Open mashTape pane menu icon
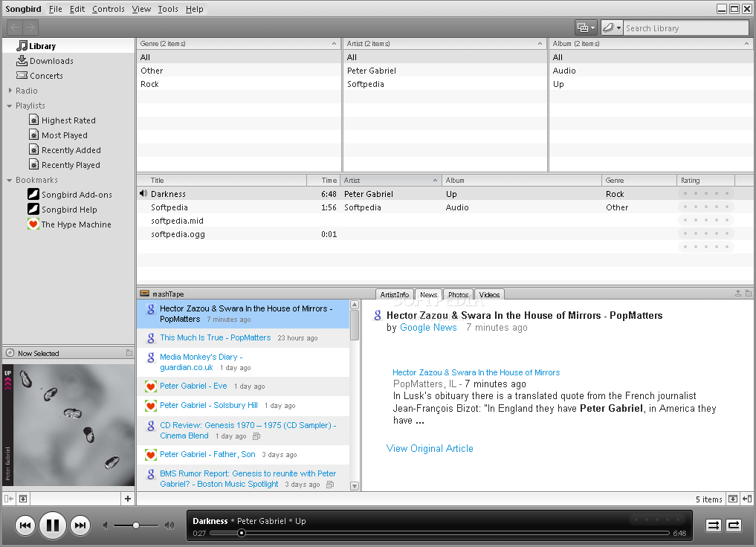Viewport: 756px width, 547px height. coord(749,294)
